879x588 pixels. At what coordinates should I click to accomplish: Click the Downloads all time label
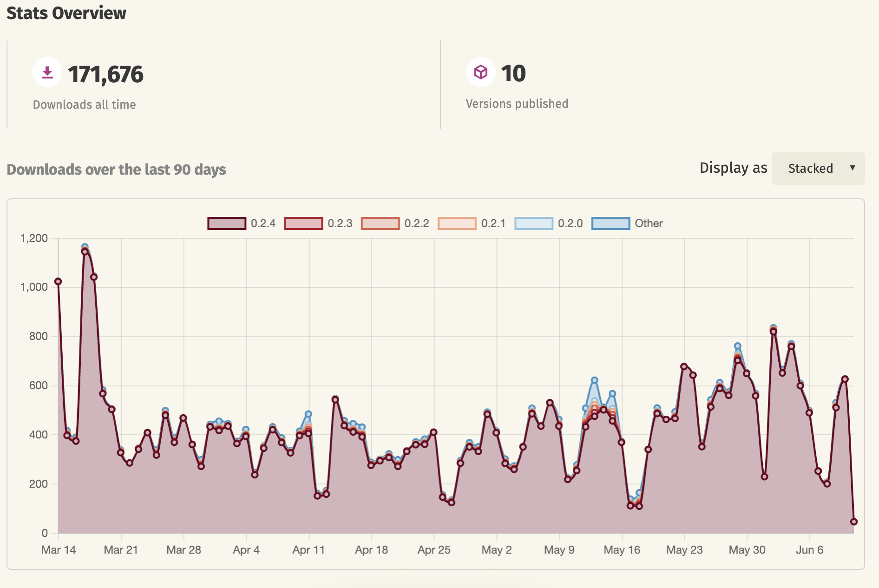(x=84, y=105)
